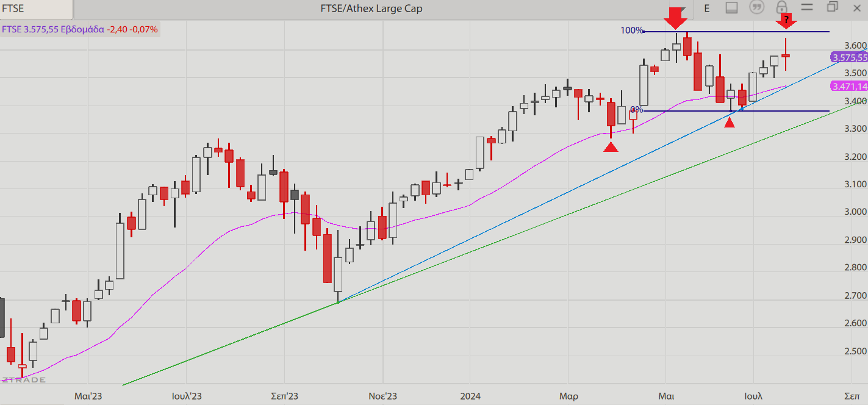Click the Μαρ date label
Screen dimensions: 868x405
569,396
